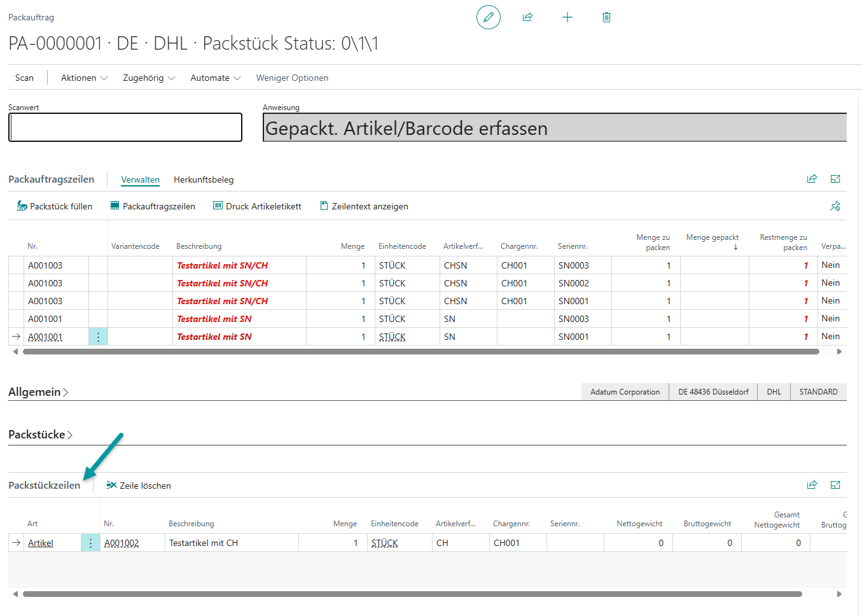Click Packstück füllen action
The height and width of the screenshot is (616, 862).
[x=55, y=206]
